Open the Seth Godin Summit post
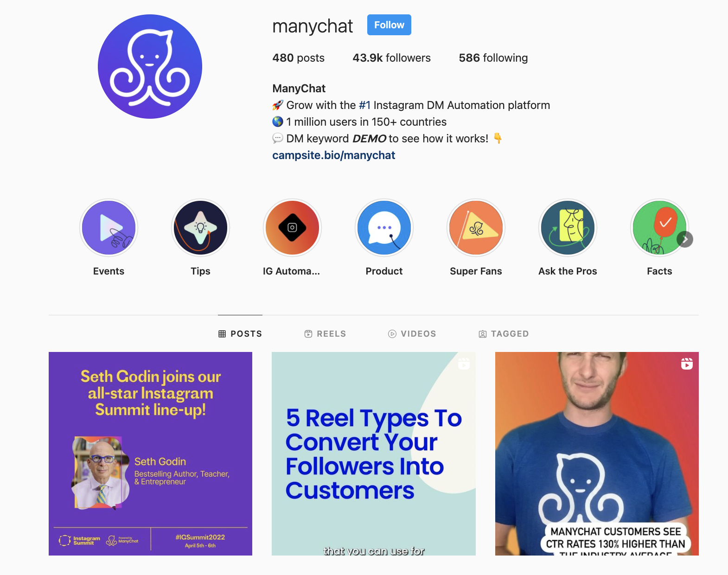Image resolution: width=728 pixels, height=575 pixels. coord(150,454)
